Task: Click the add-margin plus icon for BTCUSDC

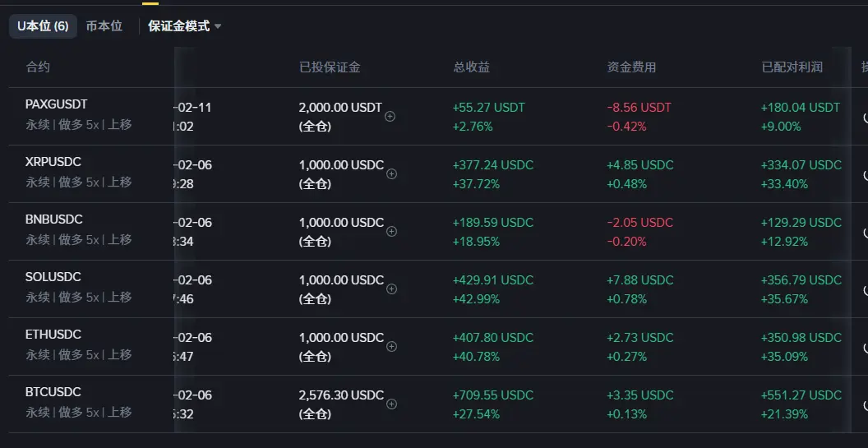Action: pos(392,404)
